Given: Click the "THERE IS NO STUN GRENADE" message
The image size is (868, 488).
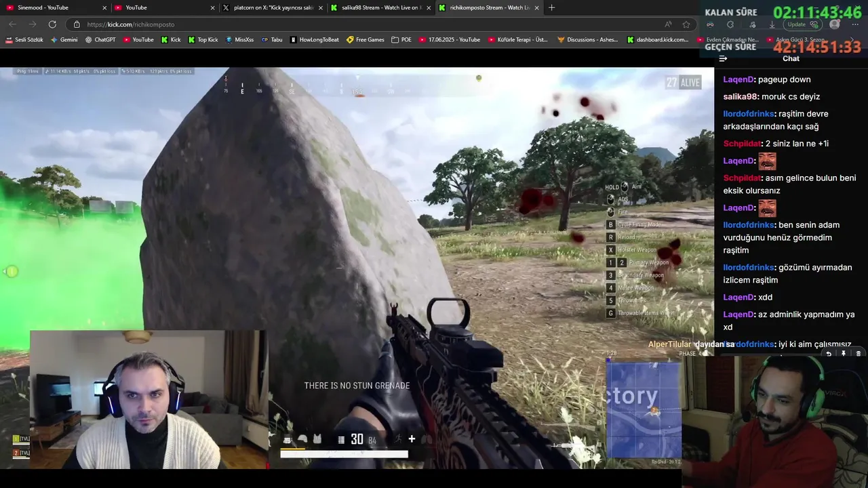Looking at the screenshot, I should (357, 386).
